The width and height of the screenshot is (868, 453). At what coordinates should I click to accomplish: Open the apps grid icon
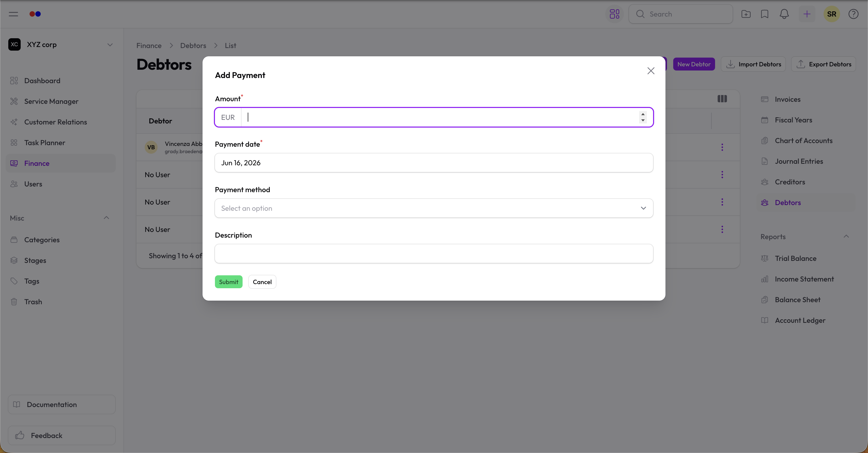coord(614,14)
